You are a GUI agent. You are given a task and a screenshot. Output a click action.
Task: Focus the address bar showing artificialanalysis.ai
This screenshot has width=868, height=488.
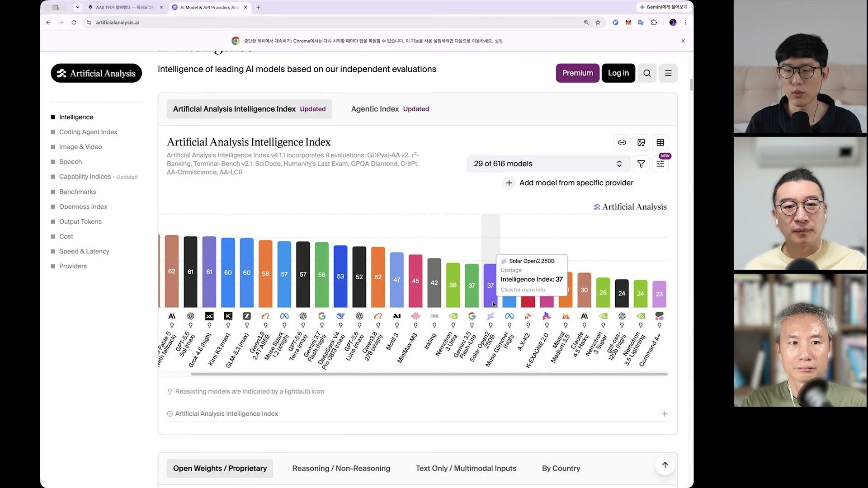(x=335, y=22)
